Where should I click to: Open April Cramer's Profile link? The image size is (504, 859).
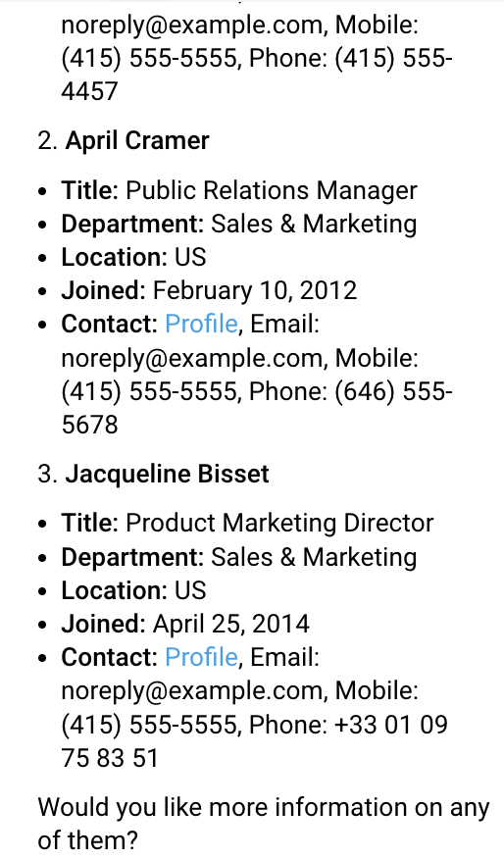click(x=201, y=324)
